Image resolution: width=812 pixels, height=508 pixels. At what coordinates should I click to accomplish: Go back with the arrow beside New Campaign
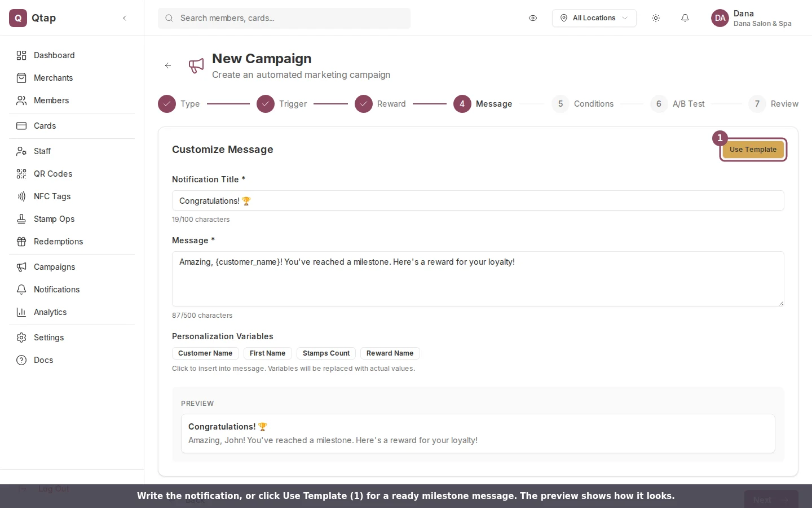[x=168, y=65]
